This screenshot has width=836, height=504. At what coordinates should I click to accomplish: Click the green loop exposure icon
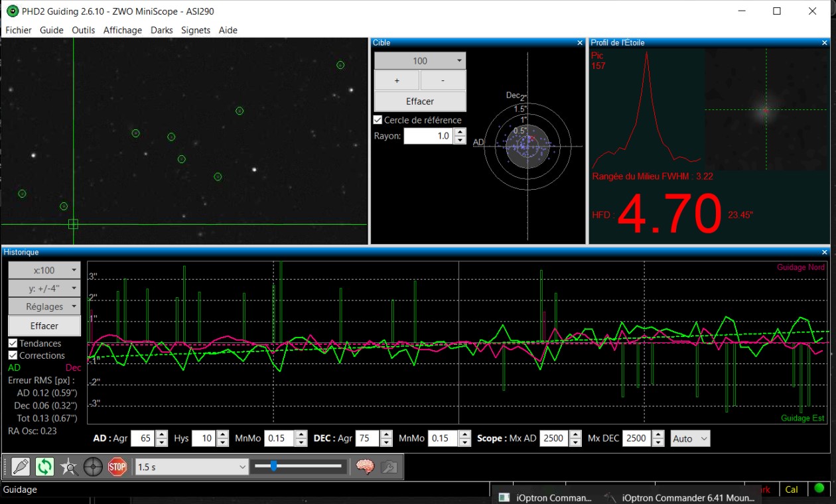click(44, 467)
